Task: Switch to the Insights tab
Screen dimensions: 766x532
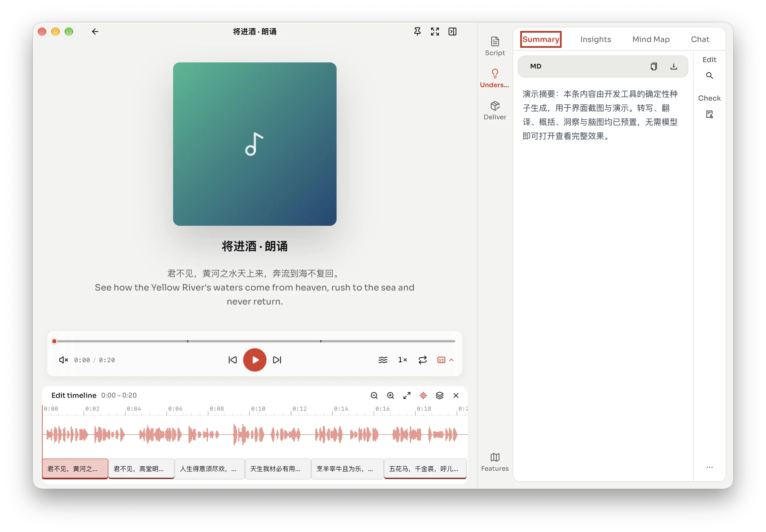Action: point(596,39)
